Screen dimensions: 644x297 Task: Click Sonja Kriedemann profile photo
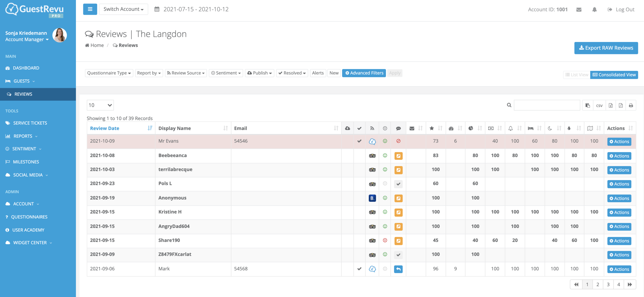60,35
